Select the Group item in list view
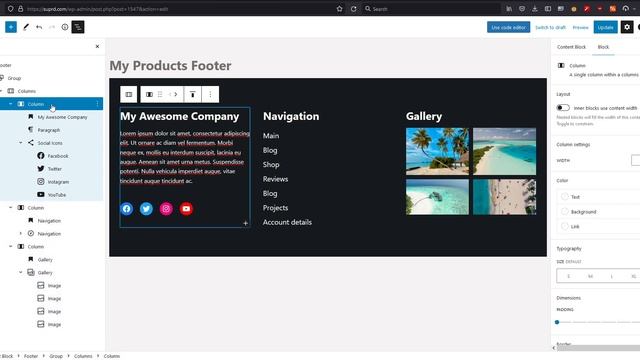 [14, 78]
